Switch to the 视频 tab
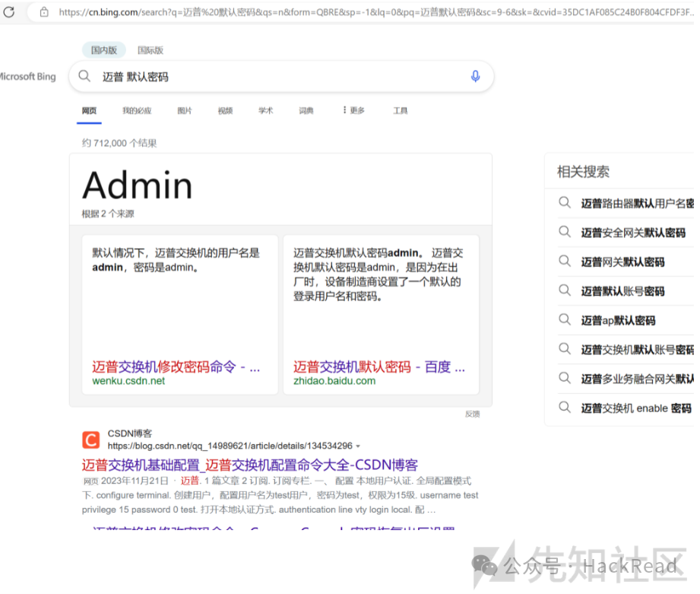This screenshot has height=594, width=700. (225, 110)
